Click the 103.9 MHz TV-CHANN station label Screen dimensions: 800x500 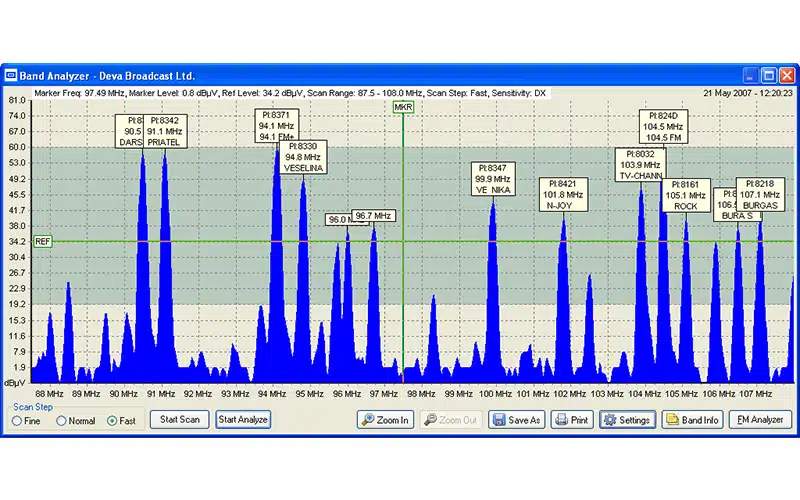640,164
